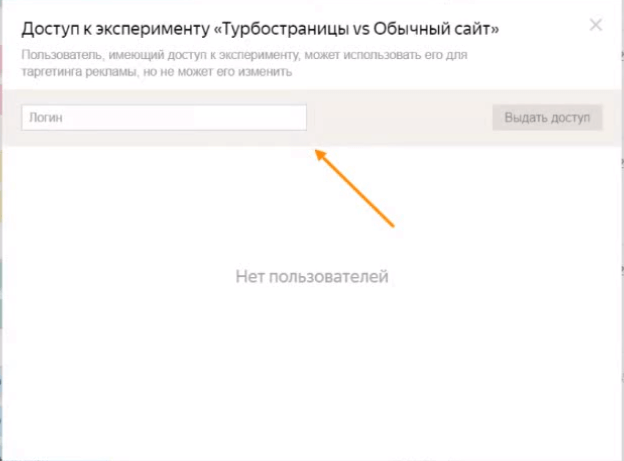Click the Логин input field
This screenshot has height=461, width=624.
coord(164,118)
